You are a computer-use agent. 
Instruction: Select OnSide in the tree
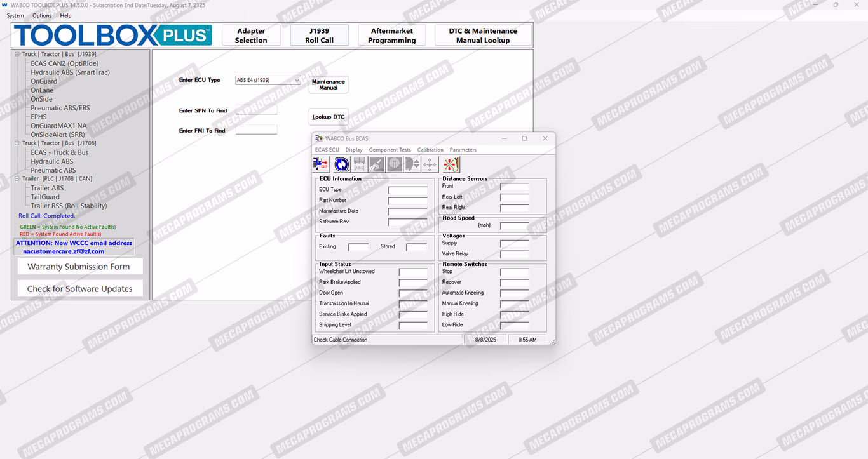click(x=41, y=99)
